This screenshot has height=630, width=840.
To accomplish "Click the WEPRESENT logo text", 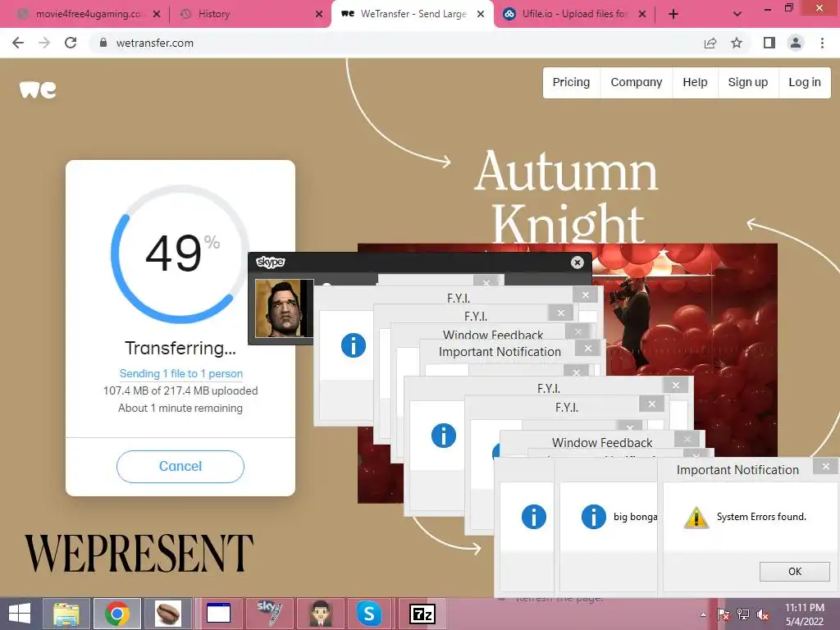I will click(x=139, y=553).
